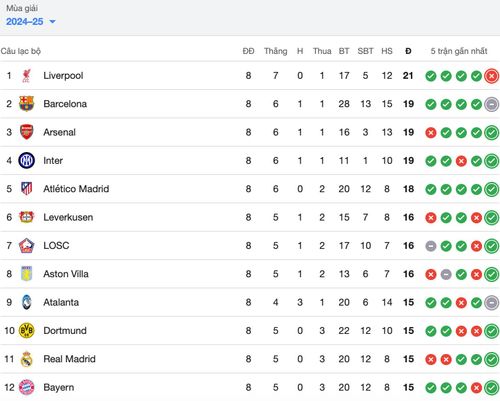Image resolution: width=500 pixels, height=401 pixels.
Task: Open the Atalanta team link
Action: pyautogui.click(x=61, y=302)
